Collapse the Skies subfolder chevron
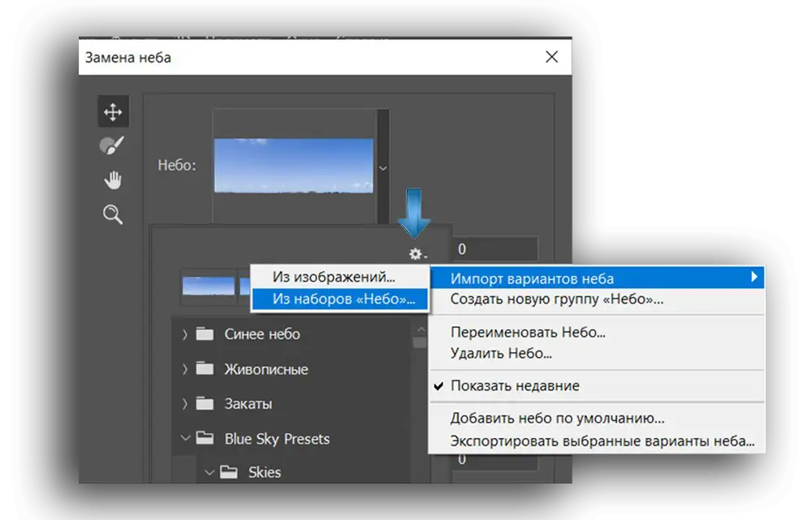 (x=209, y=472)
